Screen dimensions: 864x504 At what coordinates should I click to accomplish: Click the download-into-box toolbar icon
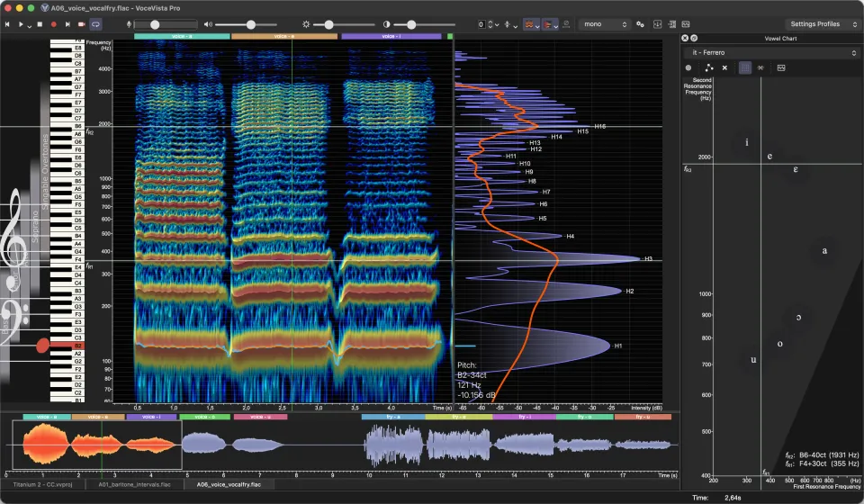[x=657, y=24]
